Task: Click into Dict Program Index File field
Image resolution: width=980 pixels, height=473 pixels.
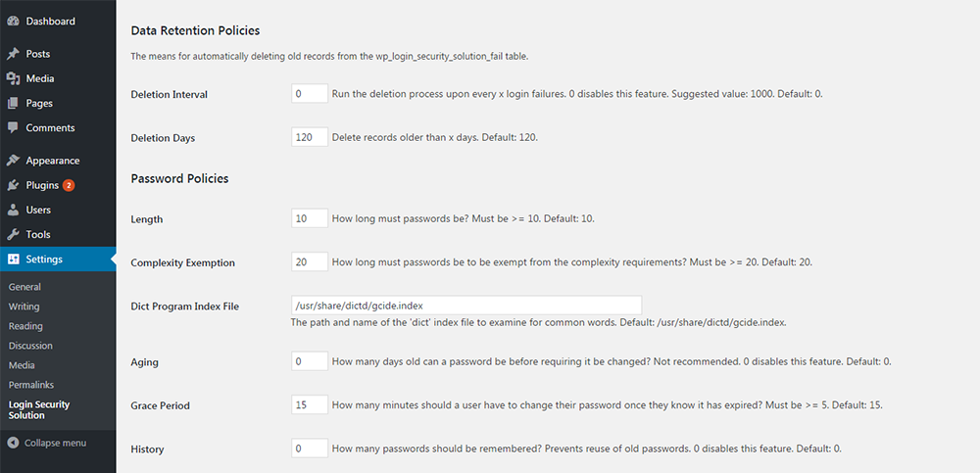Action: [x=466, y=305]
